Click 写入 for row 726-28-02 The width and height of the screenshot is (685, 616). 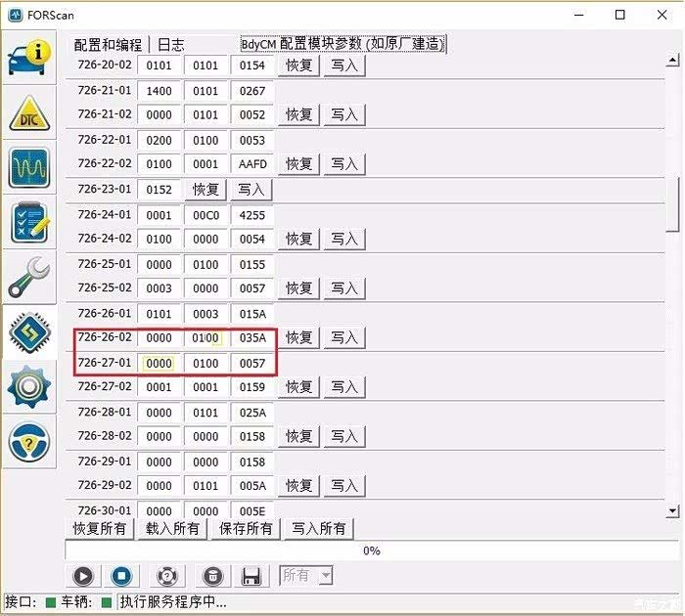(x=344, y=436)
